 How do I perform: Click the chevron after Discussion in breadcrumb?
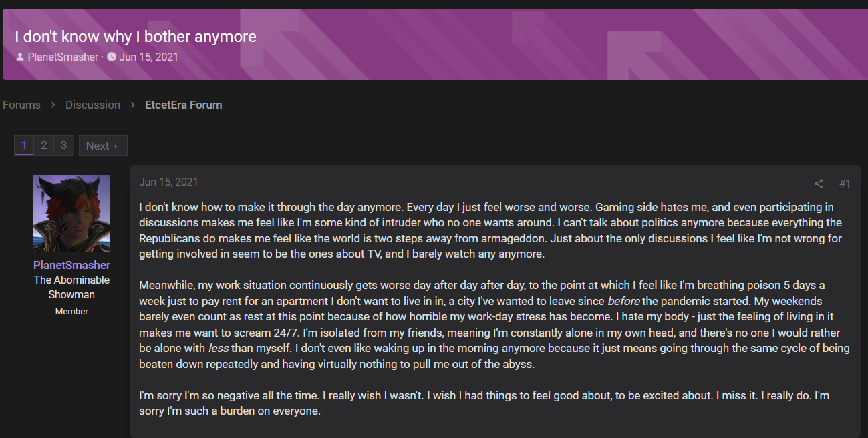133,105
